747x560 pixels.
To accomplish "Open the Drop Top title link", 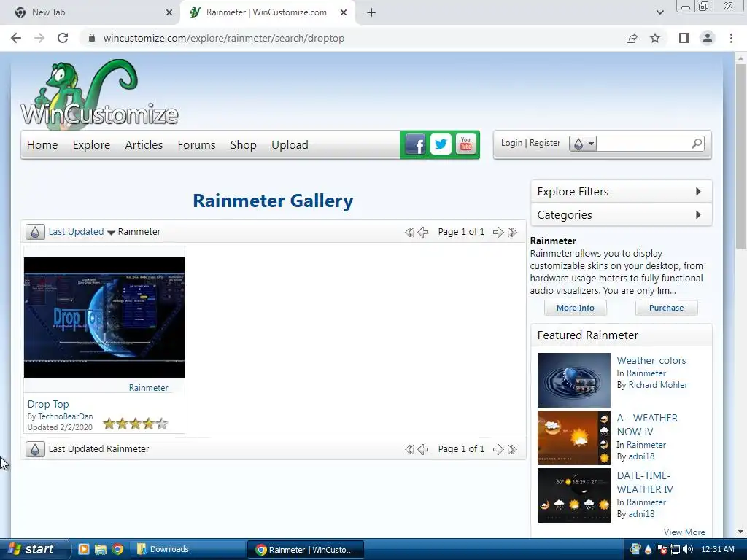I will (x=48, y=404).
